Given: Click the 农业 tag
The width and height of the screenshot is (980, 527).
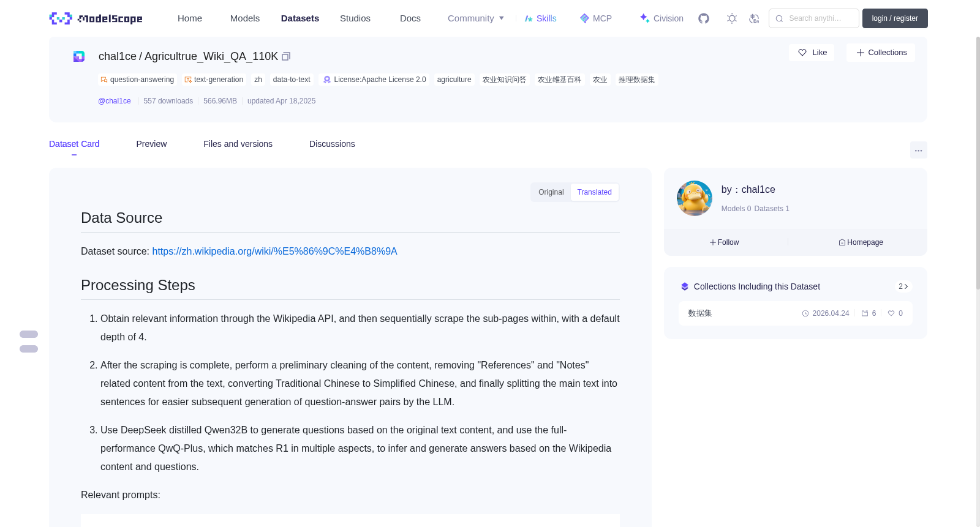Looking at the screenshot, I should coord(600,80).
